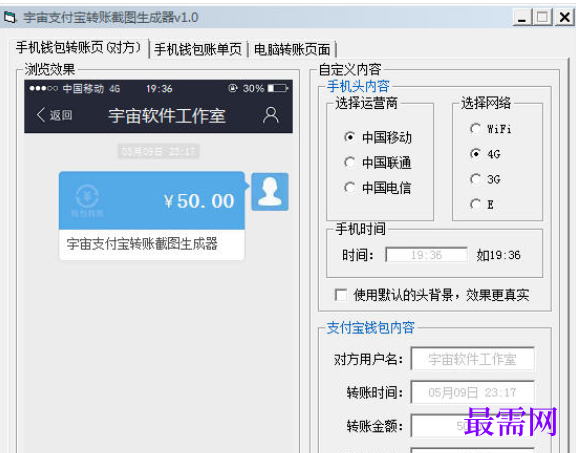Screen dimensions: 576x453
Task: Click the transfer yen circle icon in bubble
Action: [x=87, y=196]
